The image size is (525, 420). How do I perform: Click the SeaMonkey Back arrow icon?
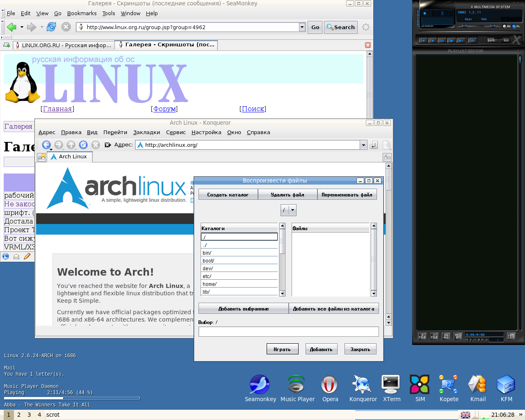(11, 27)
